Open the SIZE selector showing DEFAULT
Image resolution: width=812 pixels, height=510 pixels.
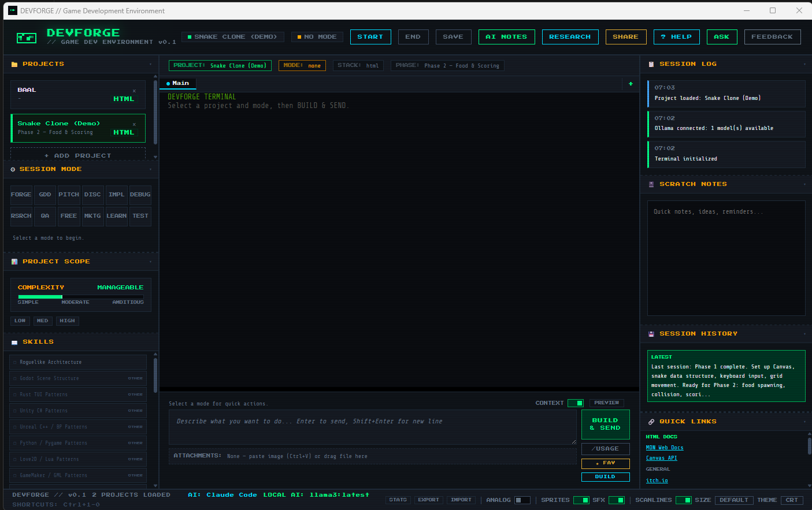click(734, 500)
